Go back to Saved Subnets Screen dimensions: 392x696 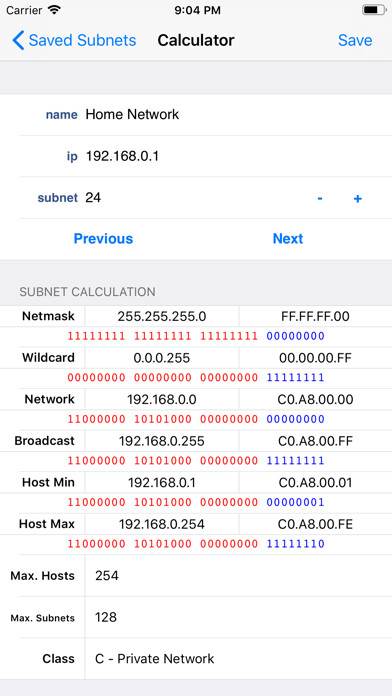tap(74, 40)
